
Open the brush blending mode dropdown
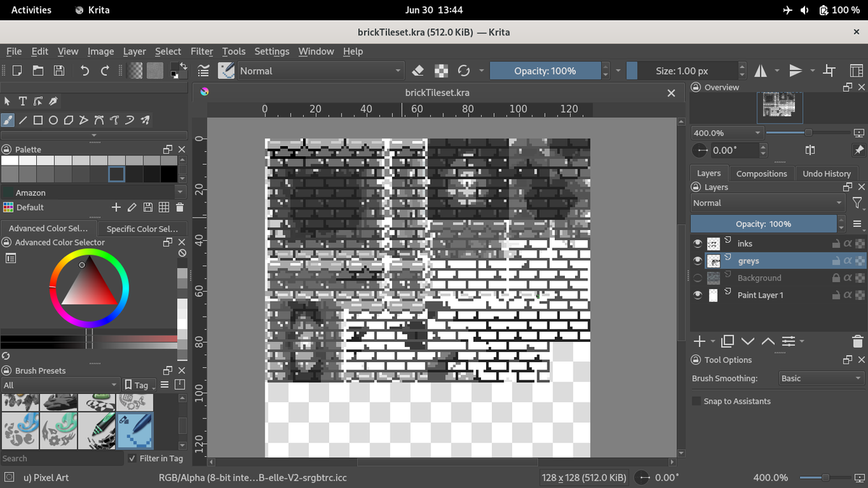click(x=320, y=71)
